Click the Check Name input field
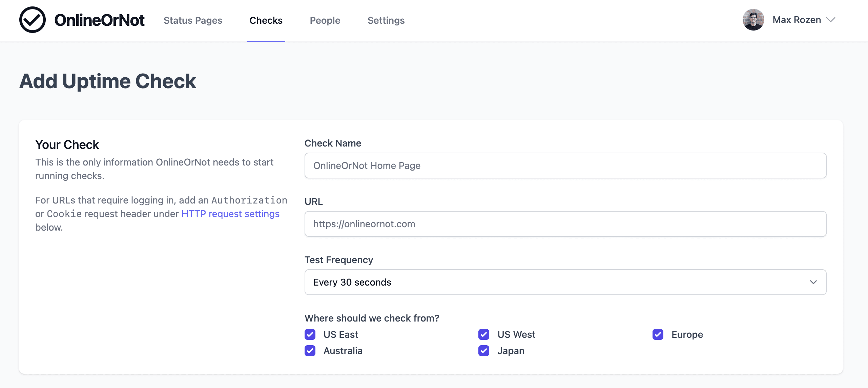The width and height of the screenshot is (868, 388). 565,166
